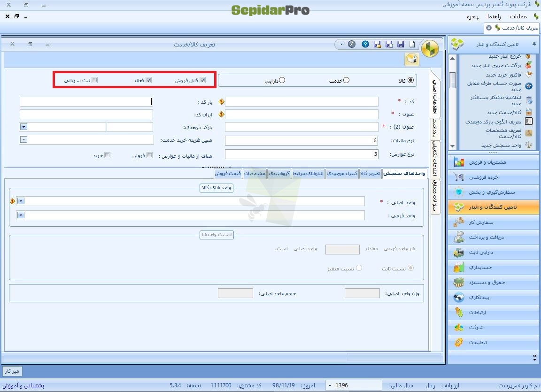Open the واحد فرعی dropdown arrow
The width and height of the screenshot is (541, 392).
21,215
